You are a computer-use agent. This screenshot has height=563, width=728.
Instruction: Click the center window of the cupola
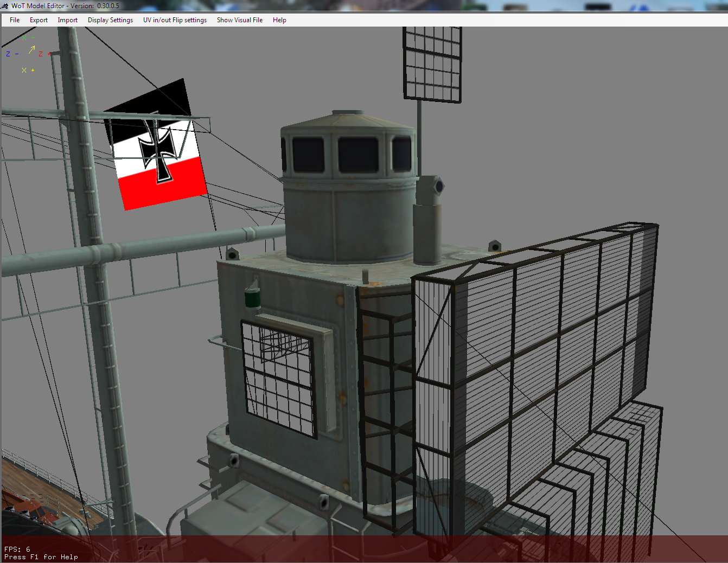tap(358, 154)
